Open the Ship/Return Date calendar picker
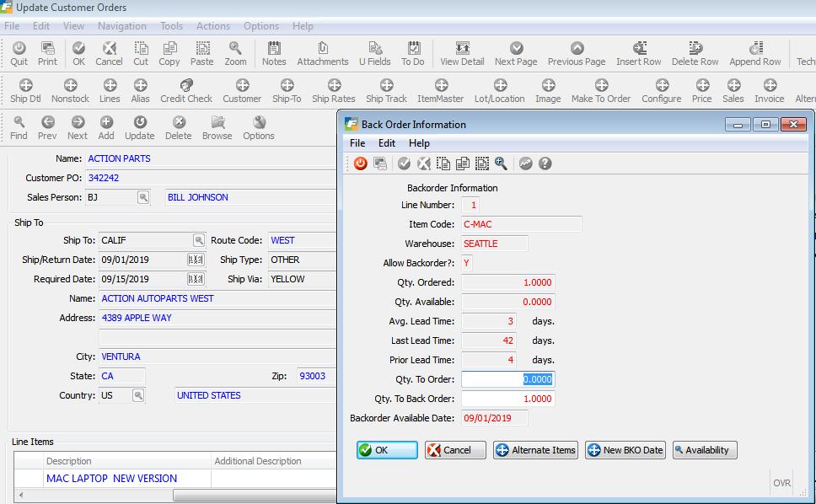This screenshot has width=816, height=504. pyautogui.click(x=196, y=260)
